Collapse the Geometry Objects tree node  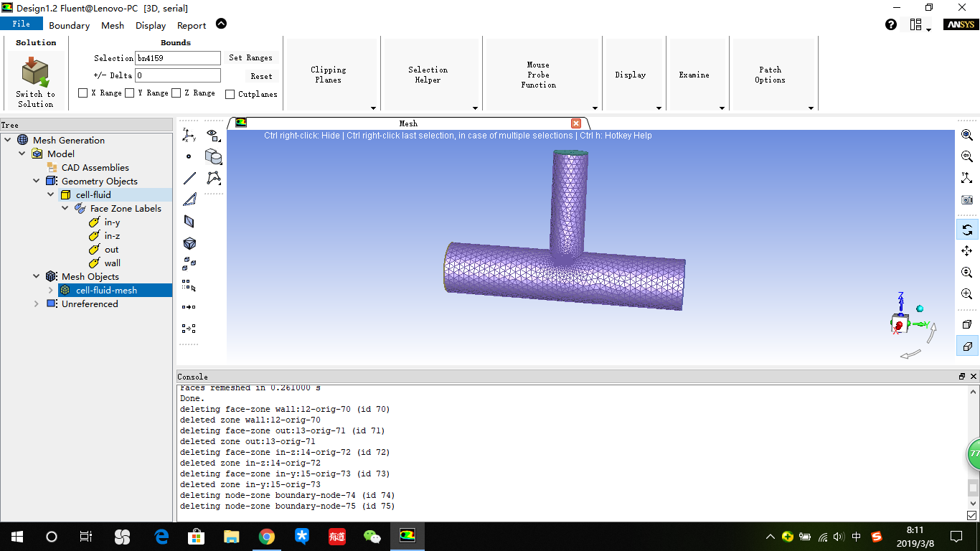pos(36,181)
